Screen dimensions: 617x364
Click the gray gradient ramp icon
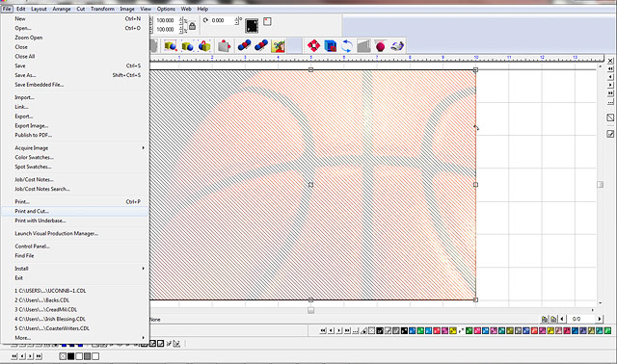[363, 46]
